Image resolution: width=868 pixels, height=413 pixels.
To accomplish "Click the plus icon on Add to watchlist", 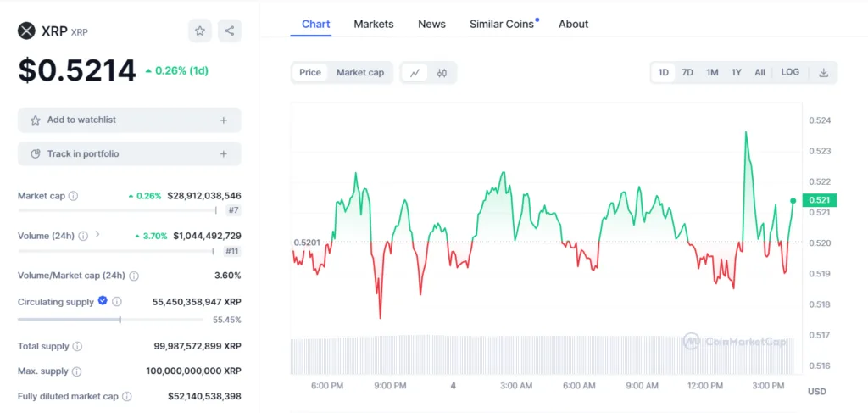I will (224, 120).
